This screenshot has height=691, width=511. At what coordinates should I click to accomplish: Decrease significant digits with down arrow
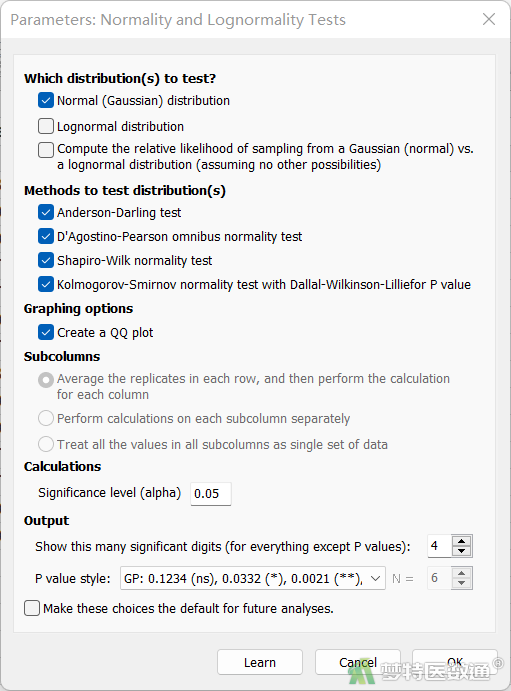tap(462, 551)
